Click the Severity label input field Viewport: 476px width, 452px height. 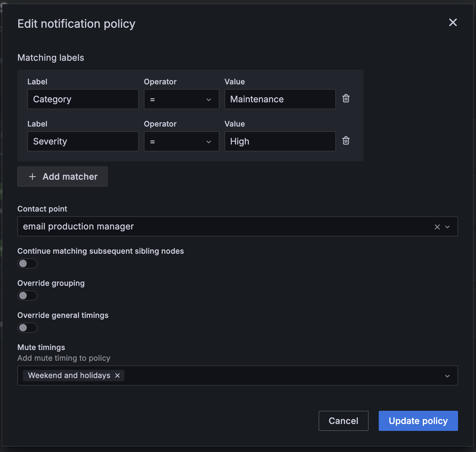(83, 142)
